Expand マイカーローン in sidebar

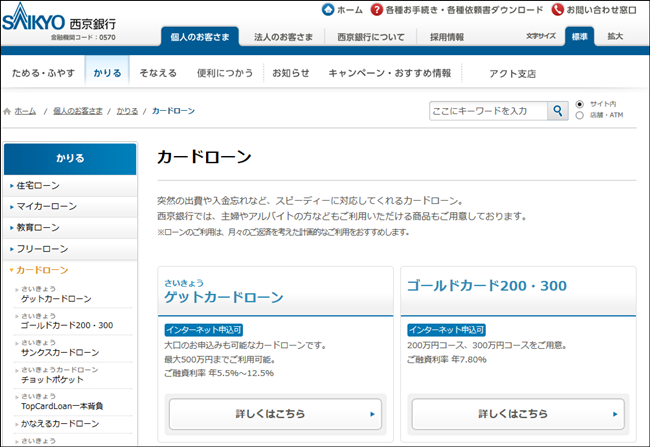[x=70, y=206]
